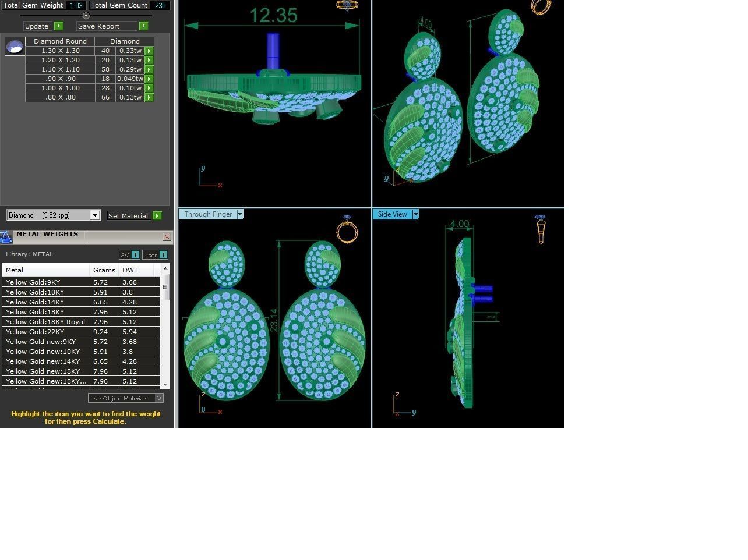
Task: Select the Yellow Gold:14KY row
Action: tap(82, 302)
